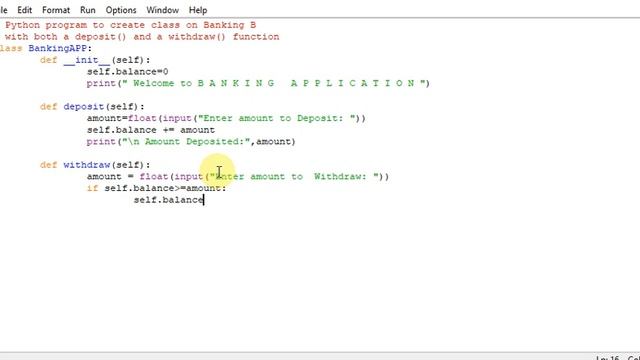Screen dimensions: 640x360
Task: Place cursor at end of last 'self.balance' line
Action: [x=203, y=200]
